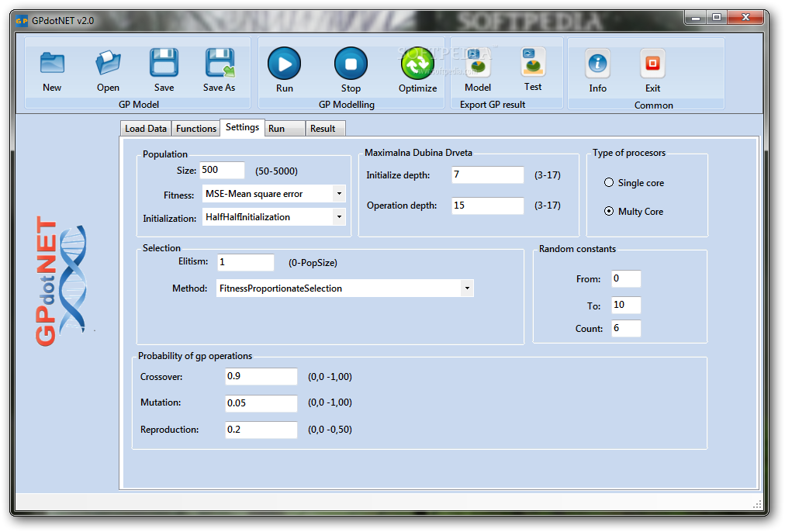Click the "Maximalna Dubina Drveta" group label

tap(418, 153)
